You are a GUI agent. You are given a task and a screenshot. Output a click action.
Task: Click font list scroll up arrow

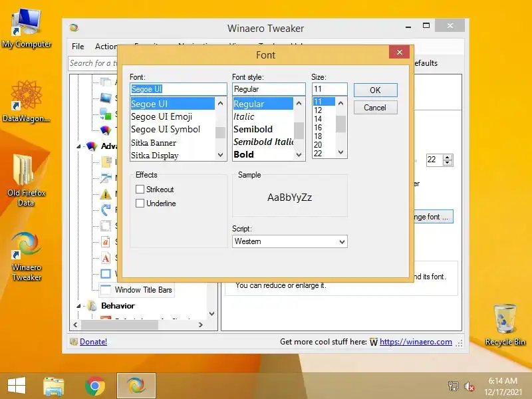coord(221,103)
